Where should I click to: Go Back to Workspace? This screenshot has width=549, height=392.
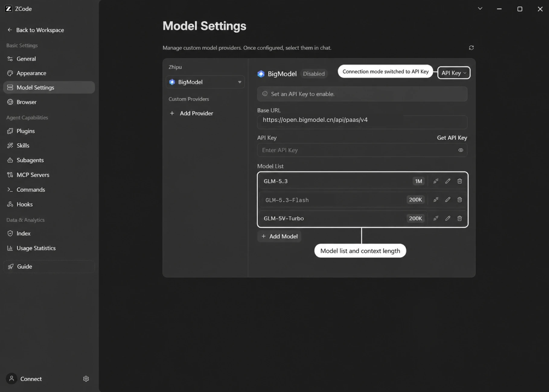[x=36, y=30]
